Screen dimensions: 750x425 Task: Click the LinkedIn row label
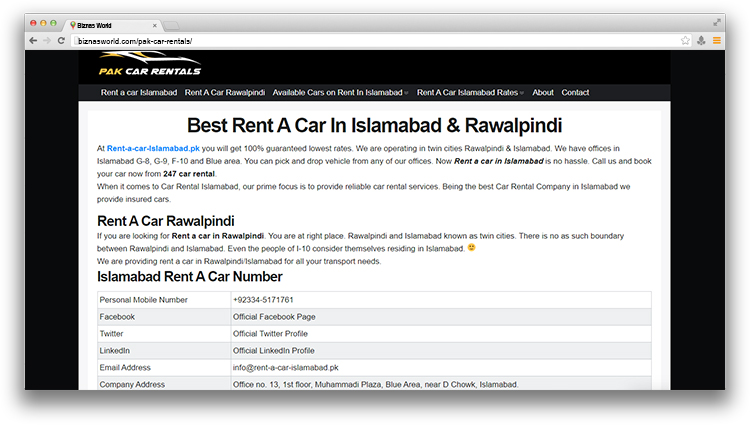pyautogui.click(x=115, y=351)
